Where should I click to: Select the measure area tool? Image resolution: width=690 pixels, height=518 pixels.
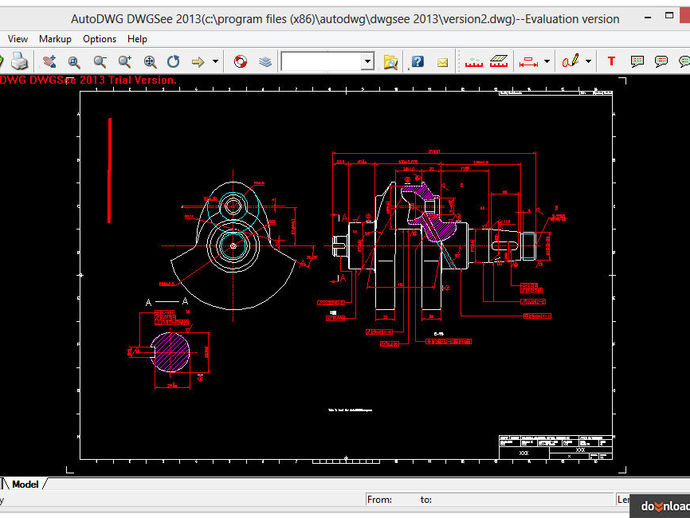499,62
